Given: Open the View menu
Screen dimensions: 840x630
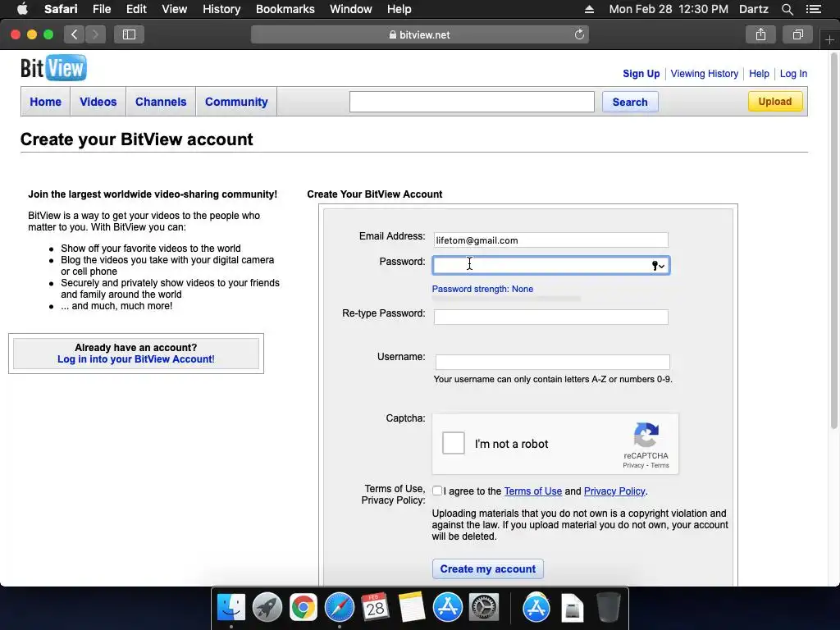Looking at the screenshot, I should click(x=175, y=9).
